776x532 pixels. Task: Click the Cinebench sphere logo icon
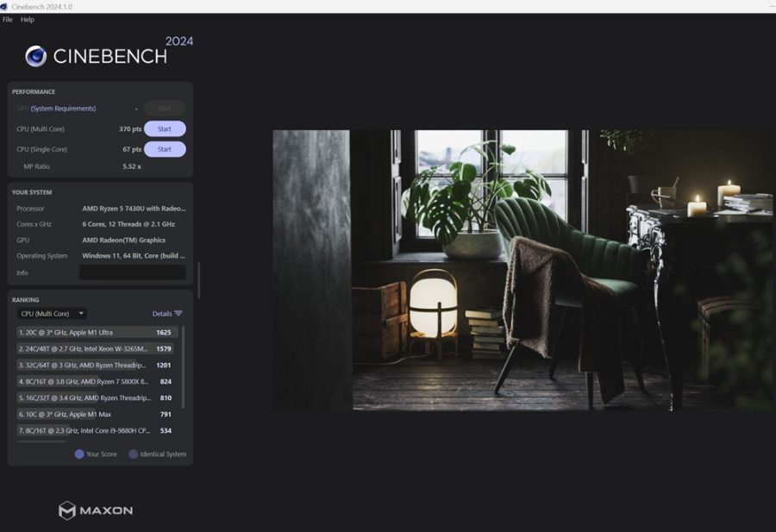35,56
